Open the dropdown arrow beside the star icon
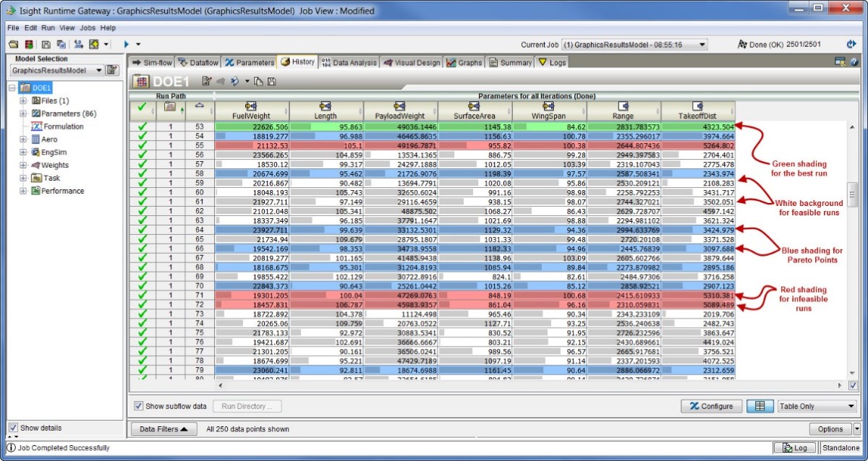Viewport: 868px width, 461px height. point(106,44)
